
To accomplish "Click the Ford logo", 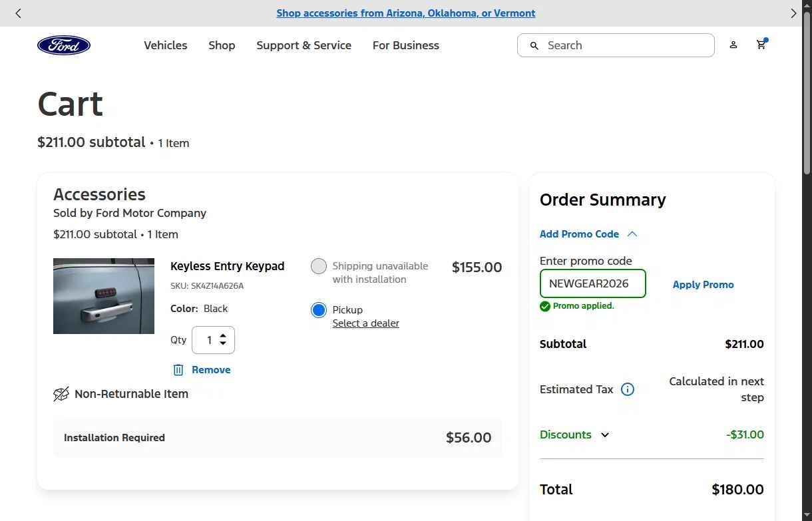I will 64,45.
